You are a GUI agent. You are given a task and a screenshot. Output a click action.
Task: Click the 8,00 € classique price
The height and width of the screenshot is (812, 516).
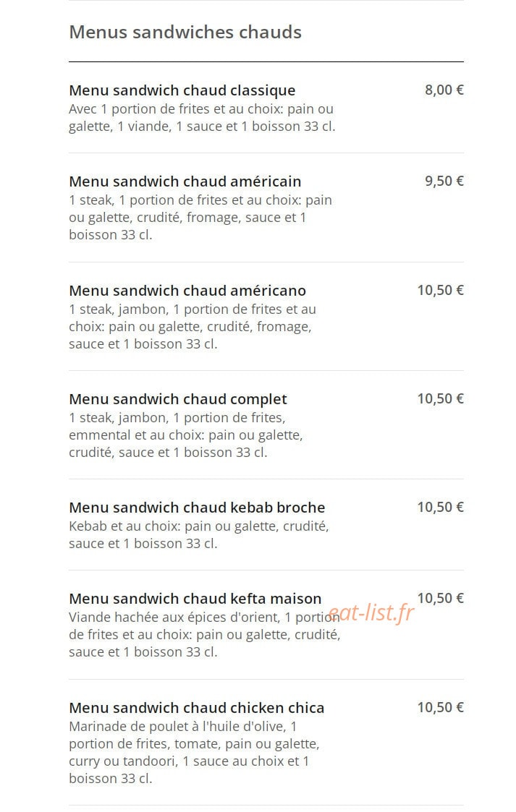point(444,90)
